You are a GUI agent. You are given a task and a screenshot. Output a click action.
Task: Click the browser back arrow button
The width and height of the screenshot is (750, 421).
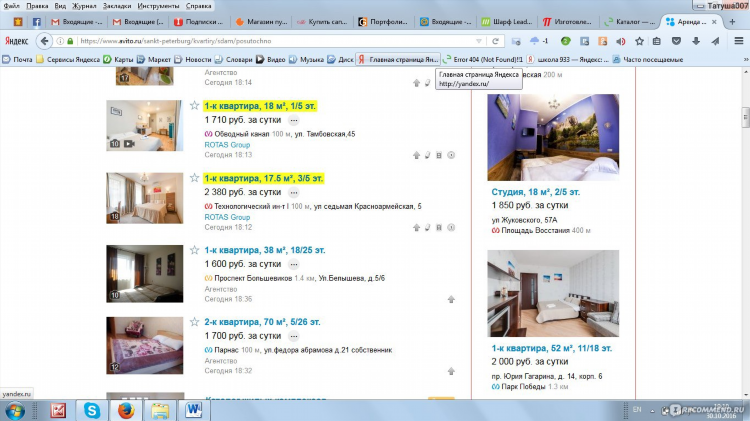(44, 41)
